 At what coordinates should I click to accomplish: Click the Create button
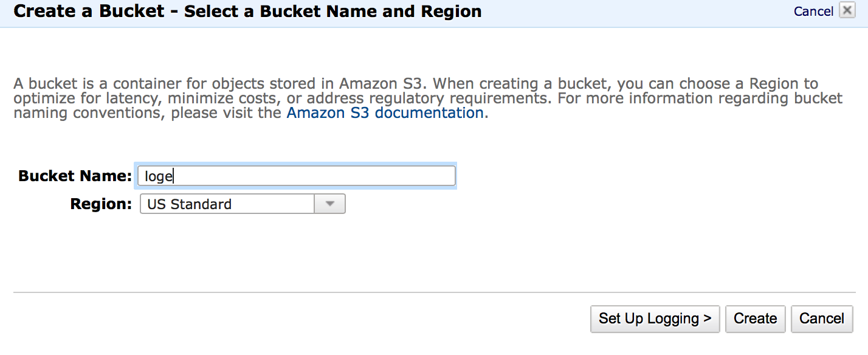755,319
